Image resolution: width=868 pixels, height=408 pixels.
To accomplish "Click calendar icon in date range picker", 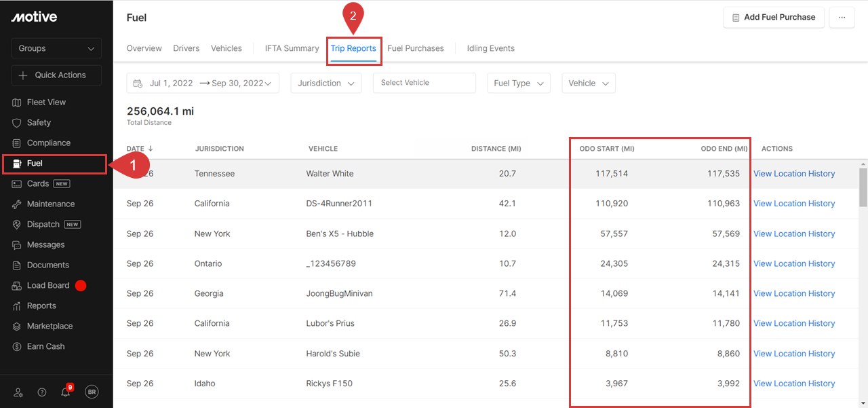I will pos(138,84).
